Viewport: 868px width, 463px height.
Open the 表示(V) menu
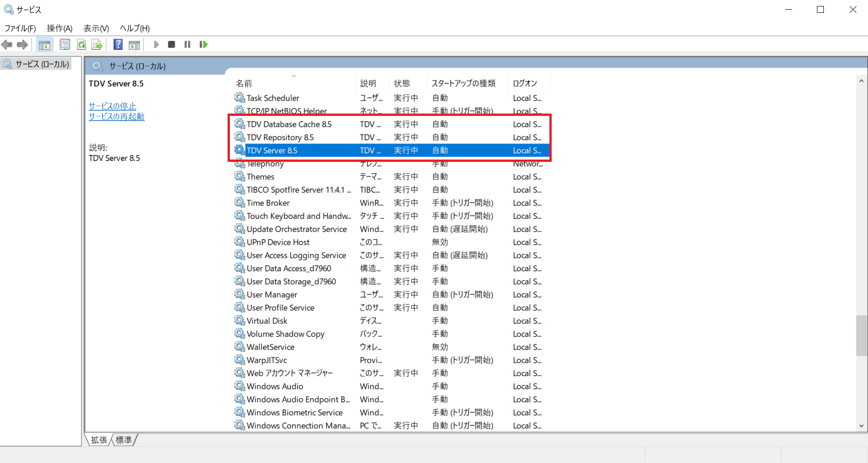[96, 29]
